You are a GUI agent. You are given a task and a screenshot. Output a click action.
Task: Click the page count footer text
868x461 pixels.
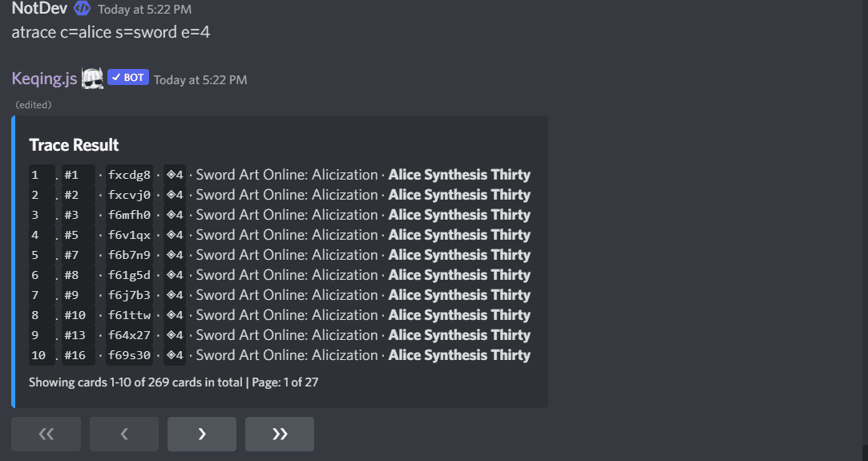coord(173,382)
